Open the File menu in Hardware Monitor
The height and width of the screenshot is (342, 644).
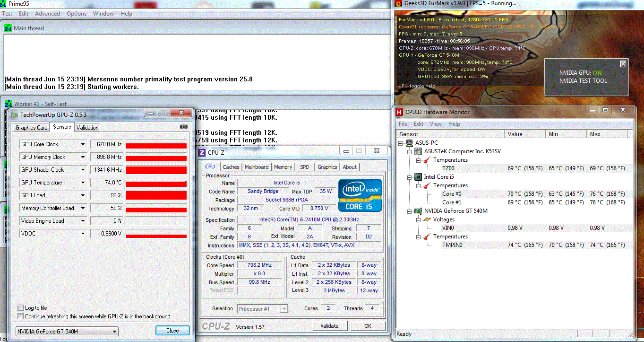click(x=403, y=124)
